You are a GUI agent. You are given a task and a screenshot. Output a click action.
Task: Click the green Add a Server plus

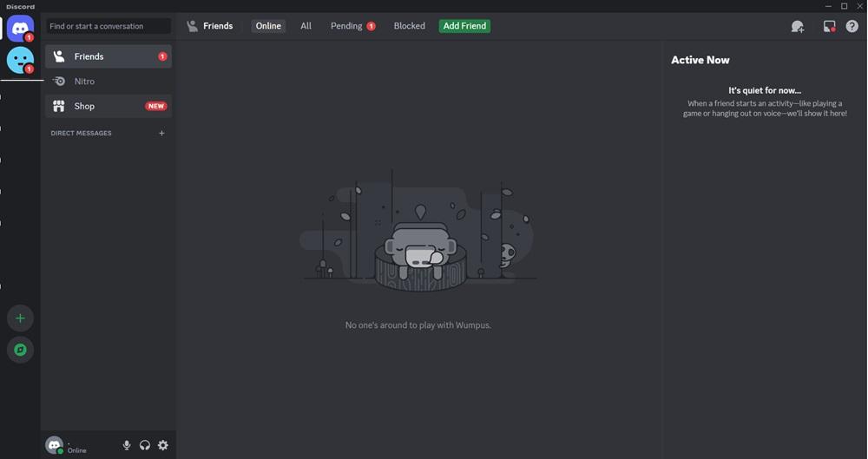(x=21, y=318)
